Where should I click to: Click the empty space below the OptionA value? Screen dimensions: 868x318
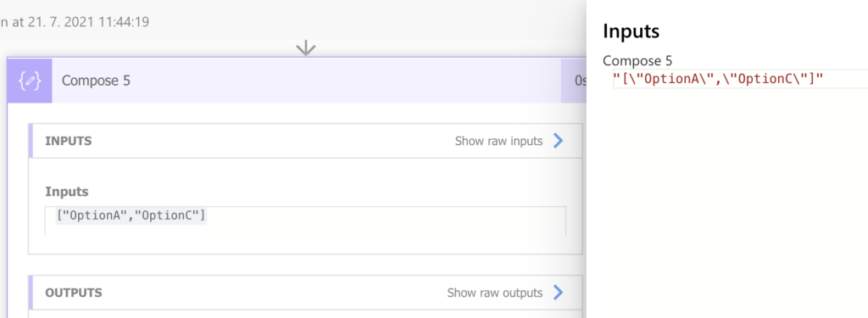305,230
